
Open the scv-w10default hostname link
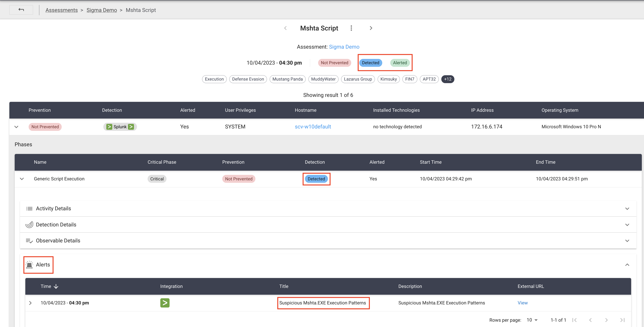[313, 127]
